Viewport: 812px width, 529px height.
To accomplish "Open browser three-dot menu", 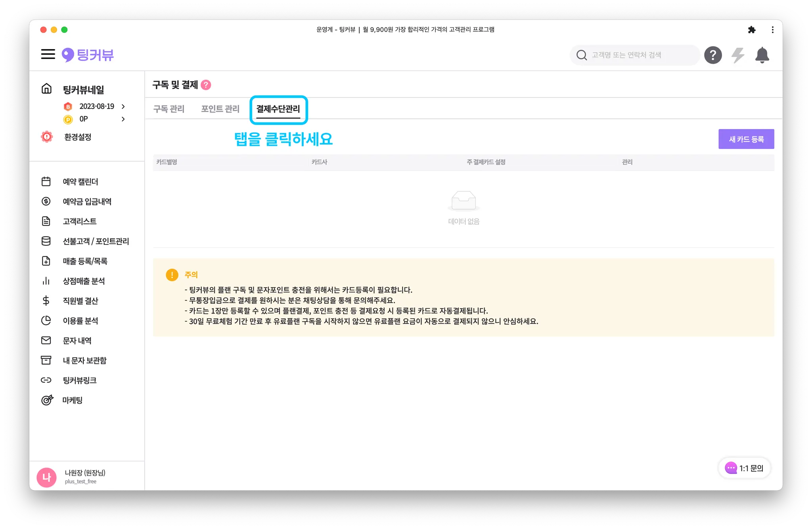I will (772, 30).
